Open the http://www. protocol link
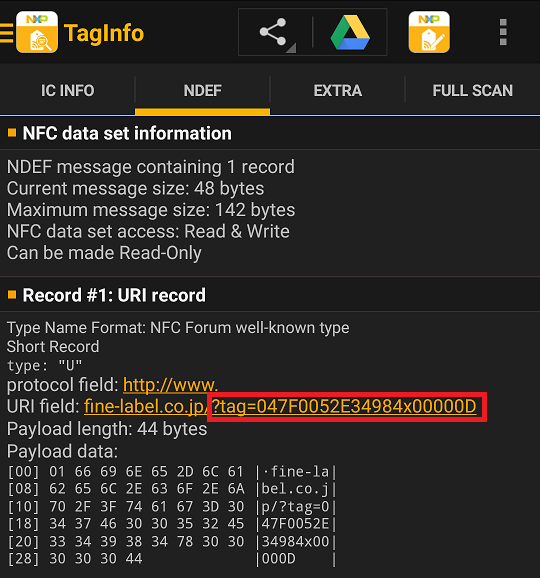This screenshot has width=540, height=578. point(170,385)
